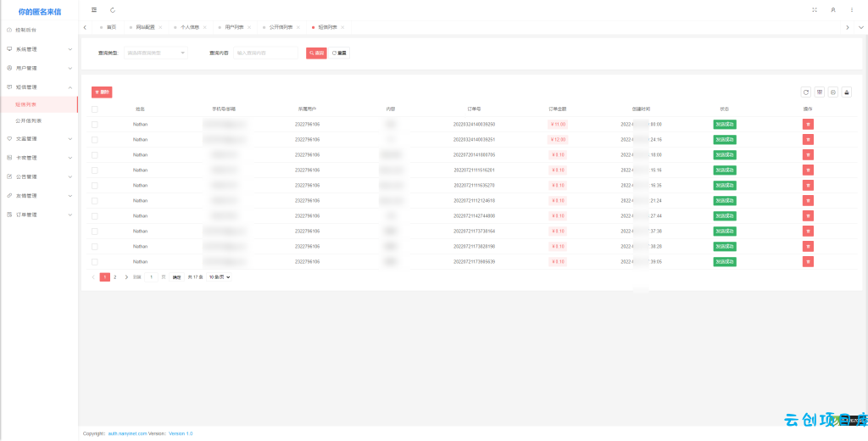Delete the row with order 20220721142744808
Screen dimensions: 868x441
coord(808,215)
